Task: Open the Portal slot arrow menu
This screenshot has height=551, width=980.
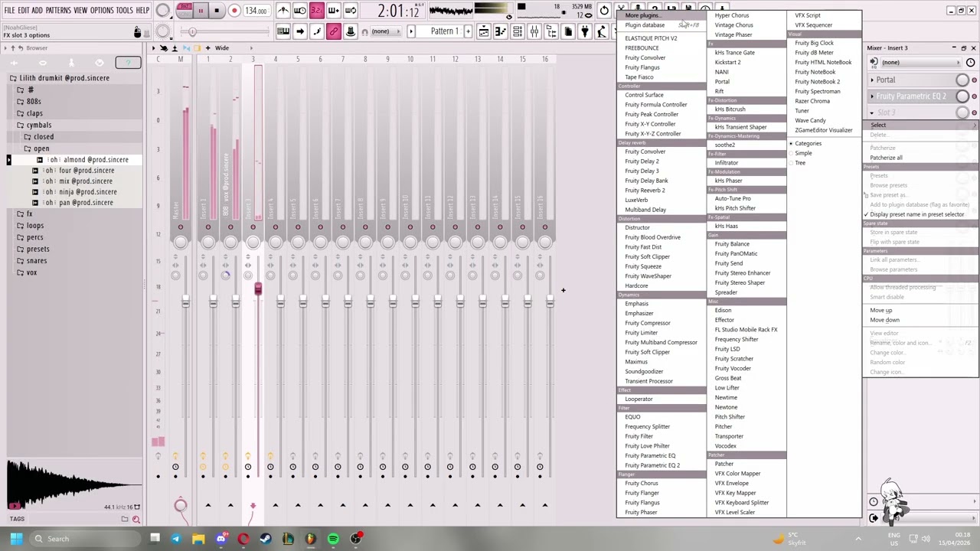Action: point(872,80)
